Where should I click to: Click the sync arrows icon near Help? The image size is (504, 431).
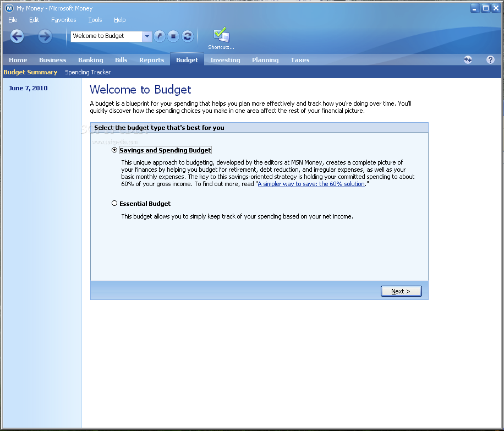[468, 59]
